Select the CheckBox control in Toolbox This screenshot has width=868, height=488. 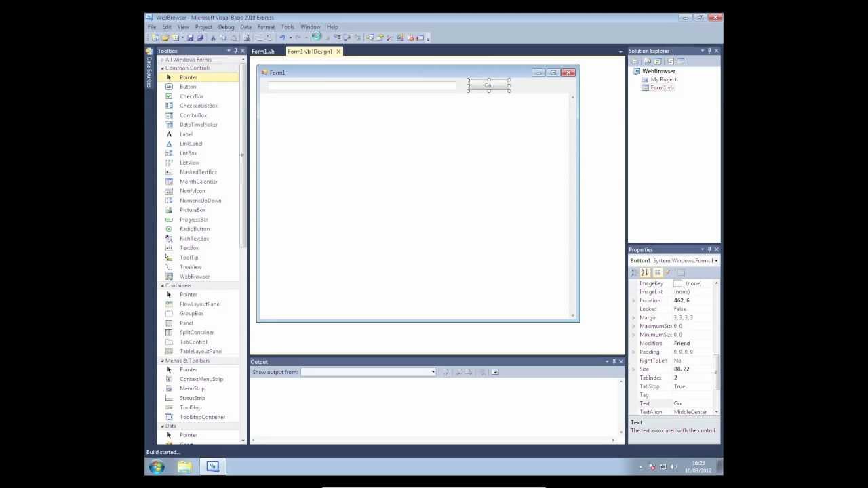(191, 96)
